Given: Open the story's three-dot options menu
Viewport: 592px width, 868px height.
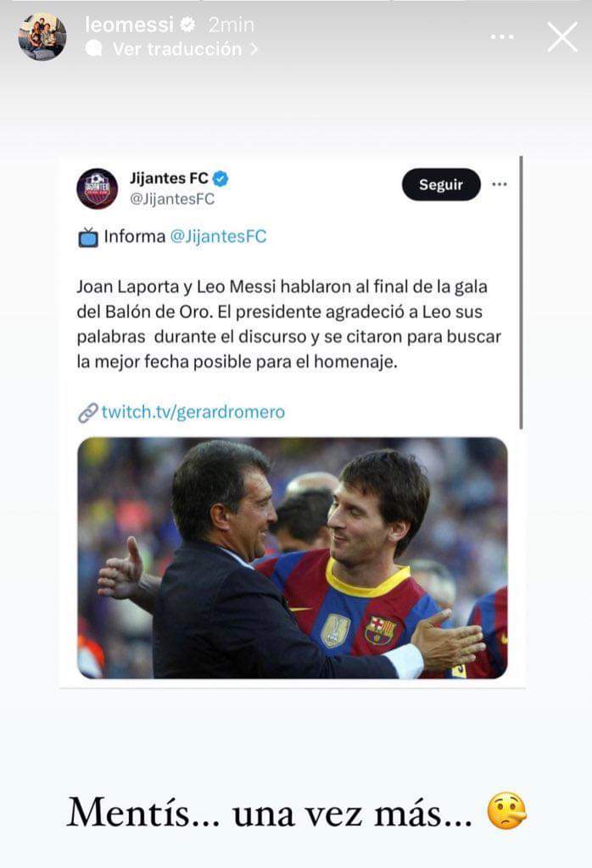Looking at the screenshot, I should tap(502, 37).
